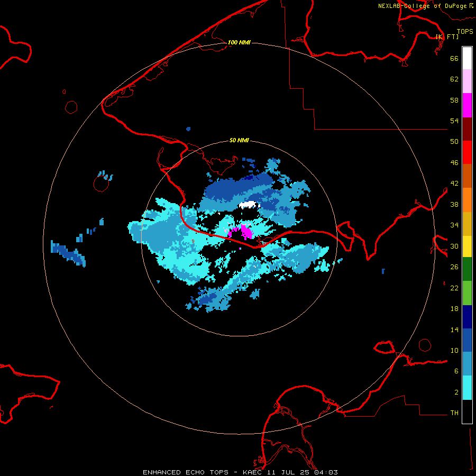Click the navy legend swatch
This screenshot has width=476, height=476.
[x=467, y=317]
